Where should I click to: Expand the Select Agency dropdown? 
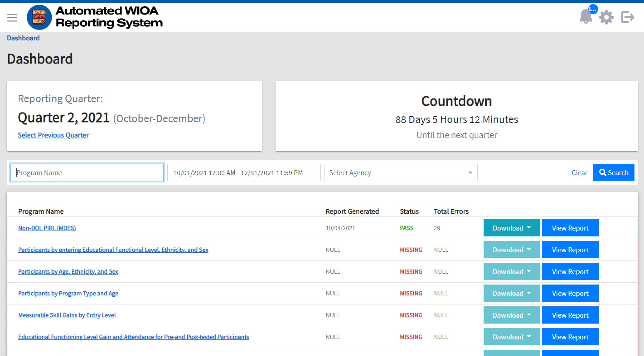coord(401,172)
